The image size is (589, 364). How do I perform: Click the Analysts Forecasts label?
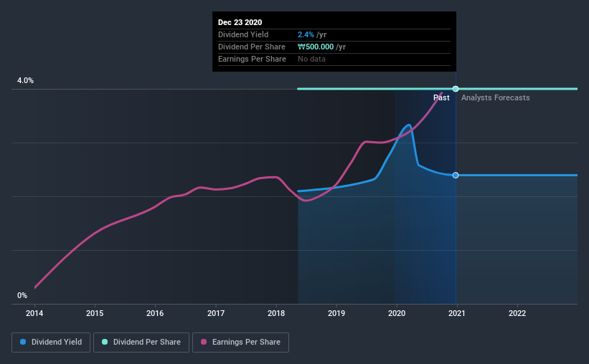(x=496, y=98)
